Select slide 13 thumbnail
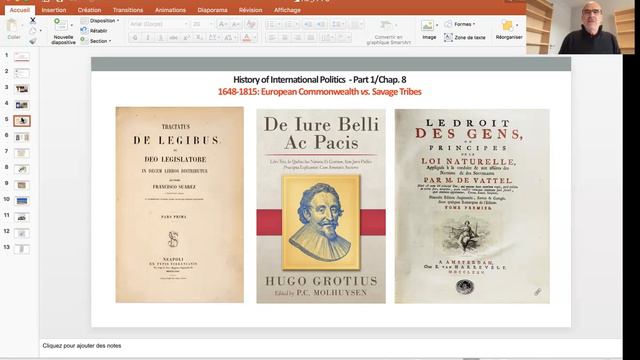 (x=22, y=249)
